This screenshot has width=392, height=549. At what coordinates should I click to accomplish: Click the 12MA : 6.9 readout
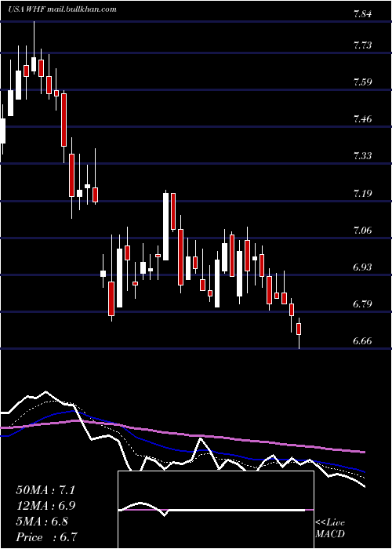45,506
